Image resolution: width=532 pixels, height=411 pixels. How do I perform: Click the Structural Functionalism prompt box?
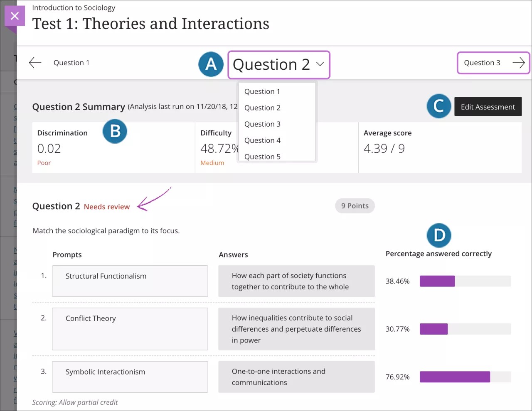tap(130, 281)
